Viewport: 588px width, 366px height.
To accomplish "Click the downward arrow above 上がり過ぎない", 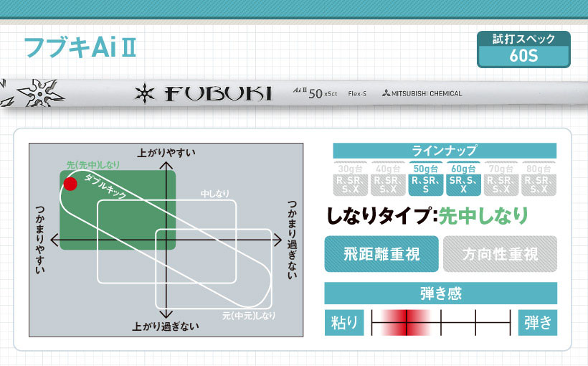I will tap(166, 314).
